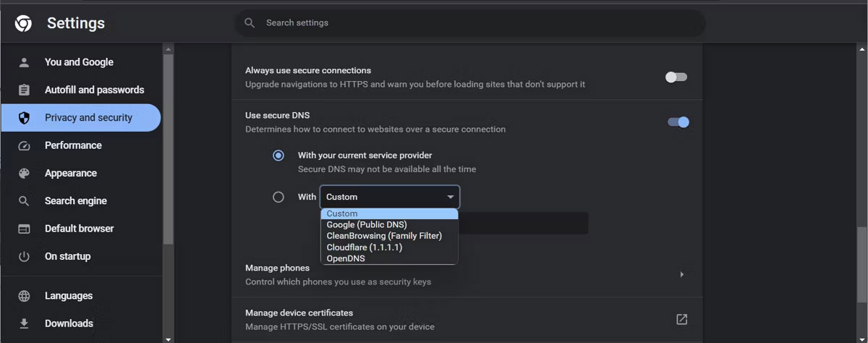Turn off the Use secure DNS switch

coord(678,122)
